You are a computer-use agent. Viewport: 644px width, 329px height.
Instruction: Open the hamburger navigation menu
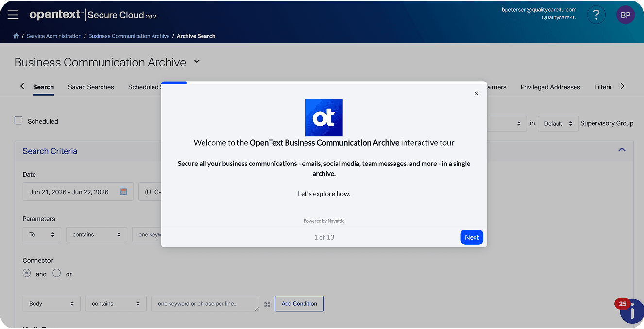pos(13,15)
